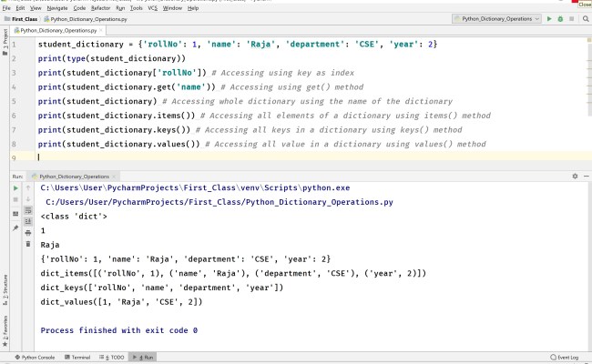592x364 pixels.
Task: Switch to the Python_Dictionary_Operations.py editor tab
Action: (56, 30)
